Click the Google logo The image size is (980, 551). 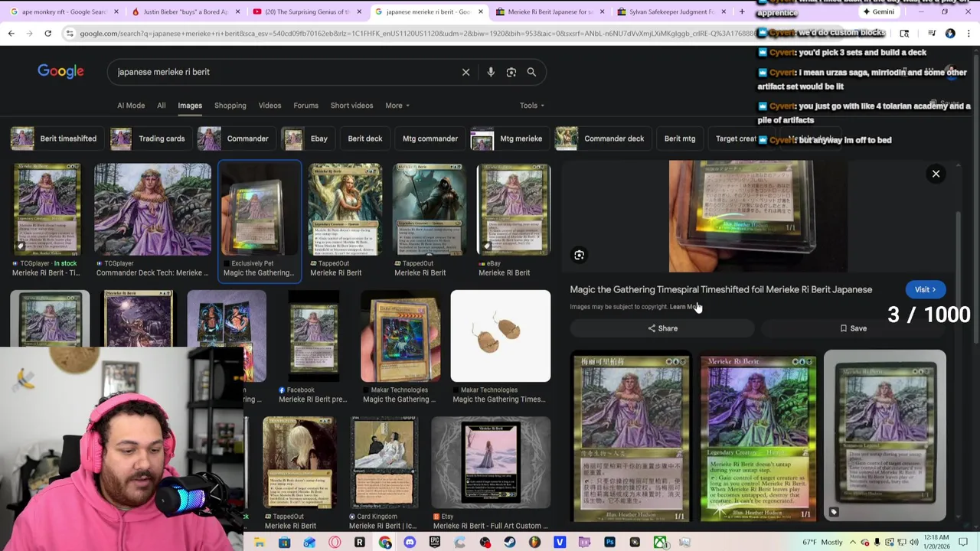[x=60, y=72]
